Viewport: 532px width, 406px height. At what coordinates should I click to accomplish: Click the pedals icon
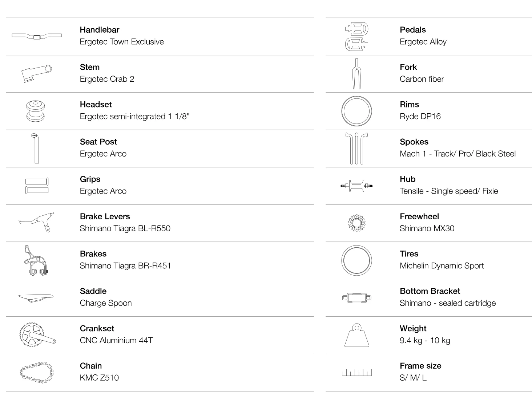(356, 36)
